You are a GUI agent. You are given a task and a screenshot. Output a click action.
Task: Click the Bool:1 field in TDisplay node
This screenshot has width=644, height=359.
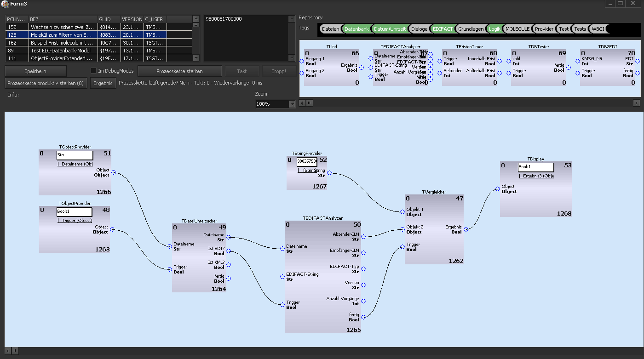pyautogui.click(x=536, y=167)
